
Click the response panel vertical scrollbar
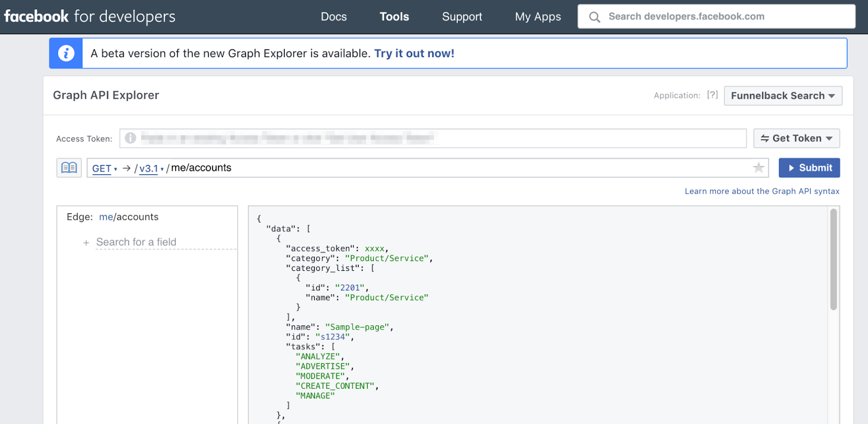pyautogui.click(x=833, y=260)
